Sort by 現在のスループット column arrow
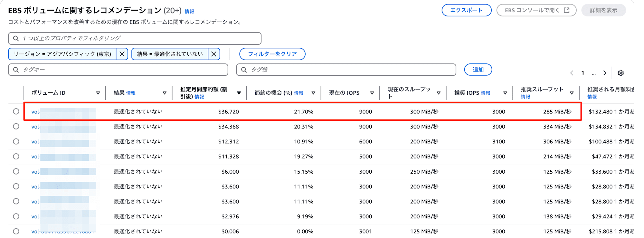644x238 pixels. [439, 93]
